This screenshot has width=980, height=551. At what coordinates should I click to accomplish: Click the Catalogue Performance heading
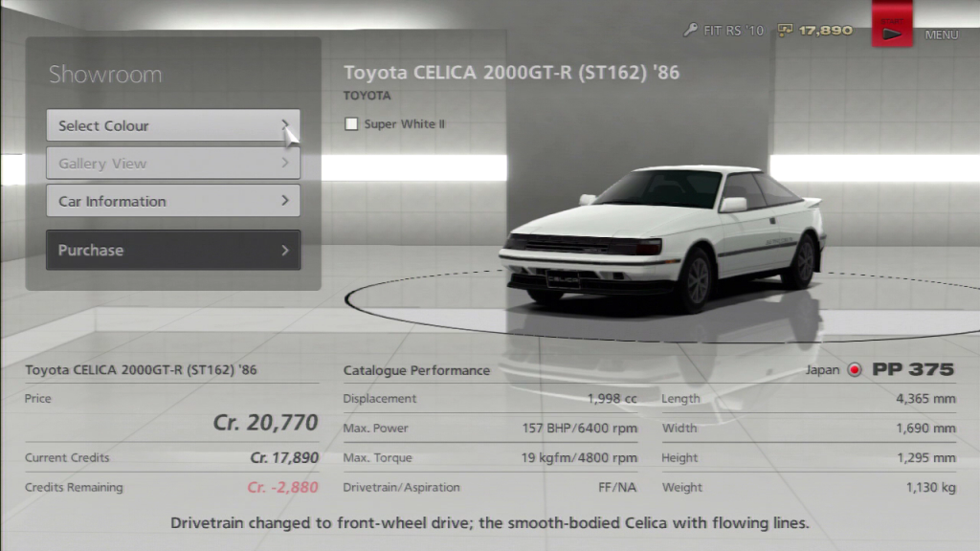pyautogui.click(x=416, y=370)
